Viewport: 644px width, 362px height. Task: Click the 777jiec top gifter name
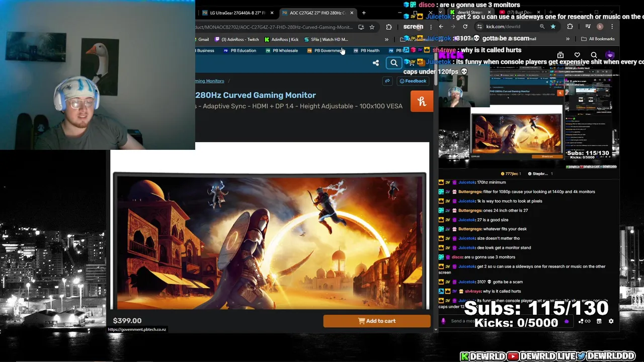pyautogui.click(x=512, y=174)
